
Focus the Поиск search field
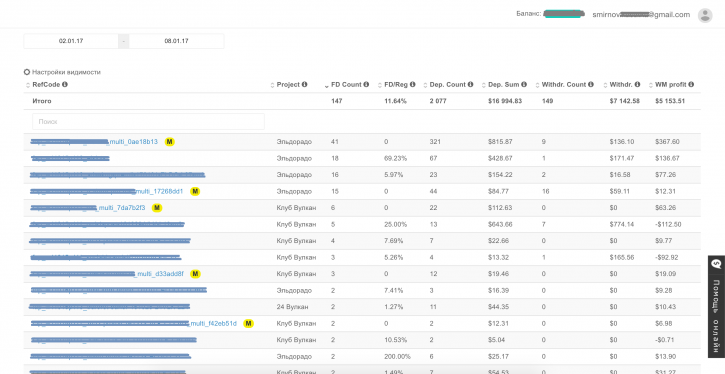pos(148,122)
